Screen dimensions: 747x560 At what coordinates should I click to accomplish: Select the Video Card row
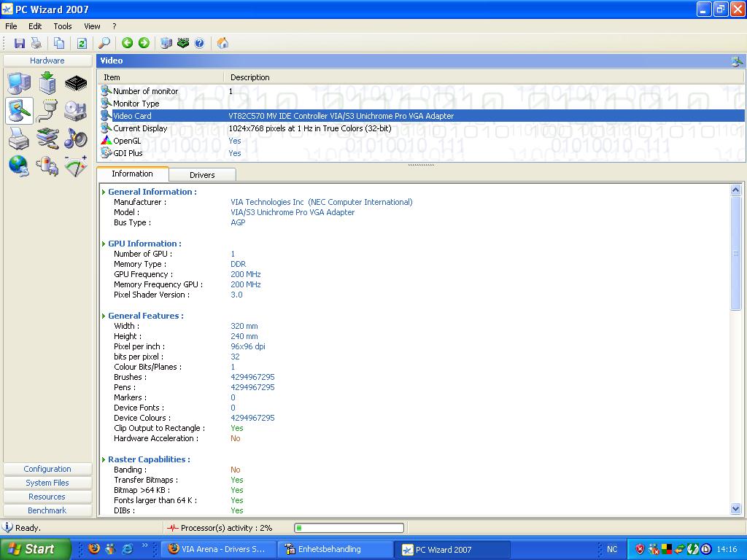click(x=421, y=116)
